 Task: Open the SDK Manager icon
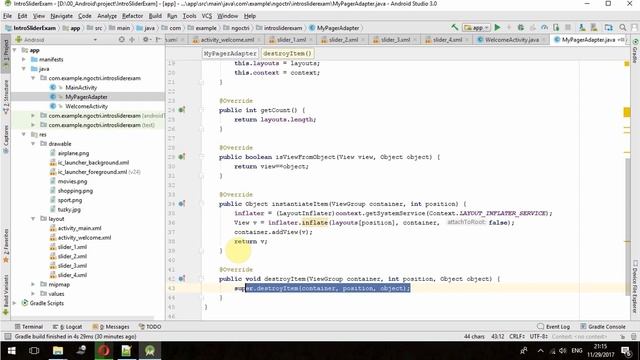[x=594, y=27]
